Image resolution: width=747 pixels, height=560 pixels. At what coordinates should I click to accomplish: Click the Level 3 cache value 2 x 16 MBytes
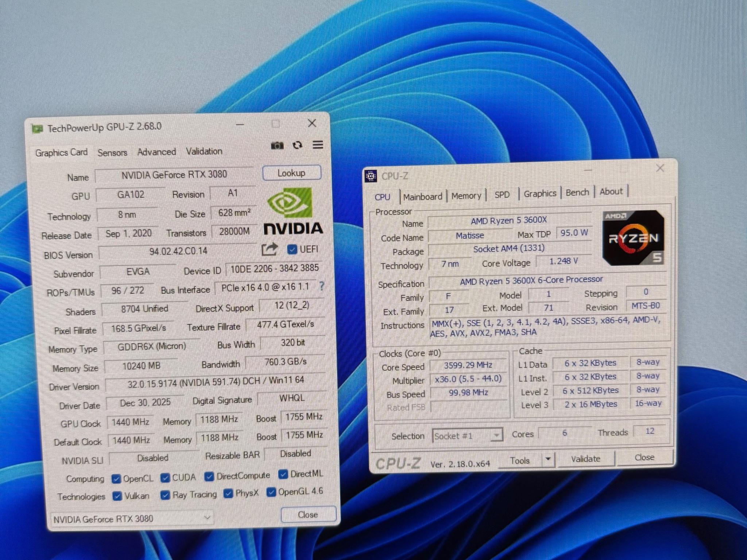pos(591,404)
